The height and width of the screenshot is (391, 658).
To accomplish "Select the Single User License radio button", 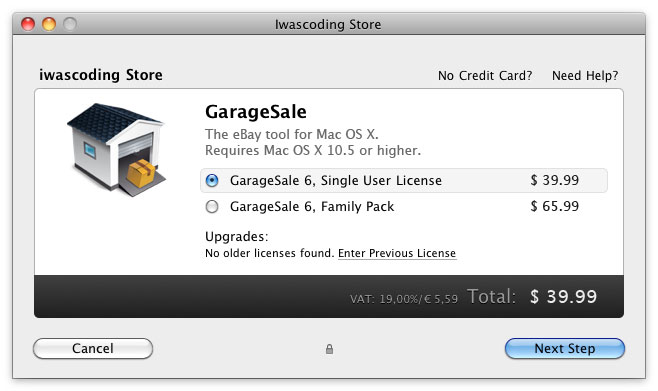I will tap(212, 180).
